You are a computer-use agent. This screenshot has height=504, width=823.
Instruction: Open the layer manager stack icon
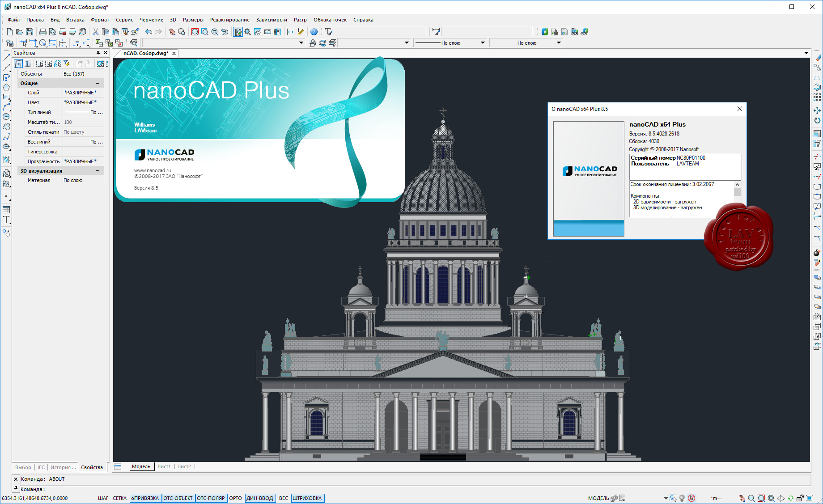click(x=313, y=43)
